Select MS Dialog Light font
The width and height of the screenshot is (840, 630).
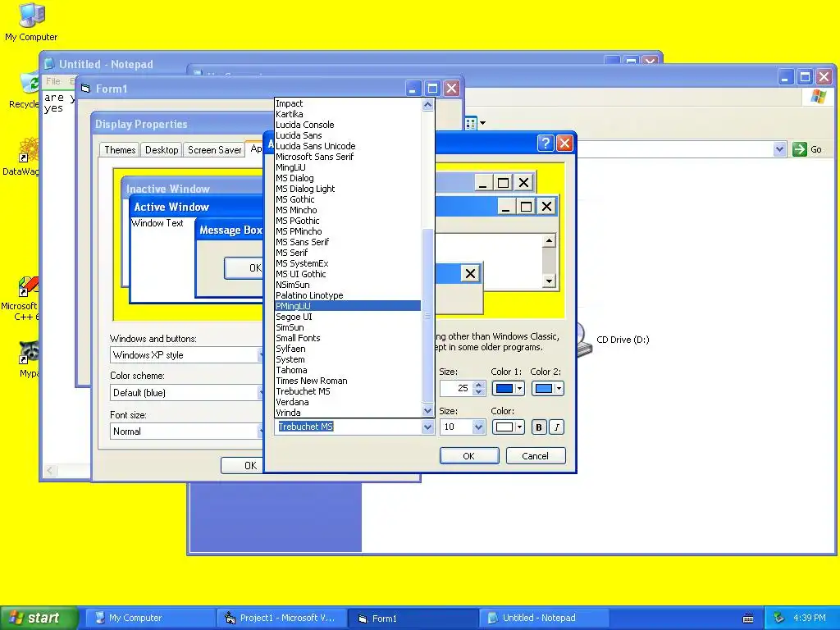(348, 189)
